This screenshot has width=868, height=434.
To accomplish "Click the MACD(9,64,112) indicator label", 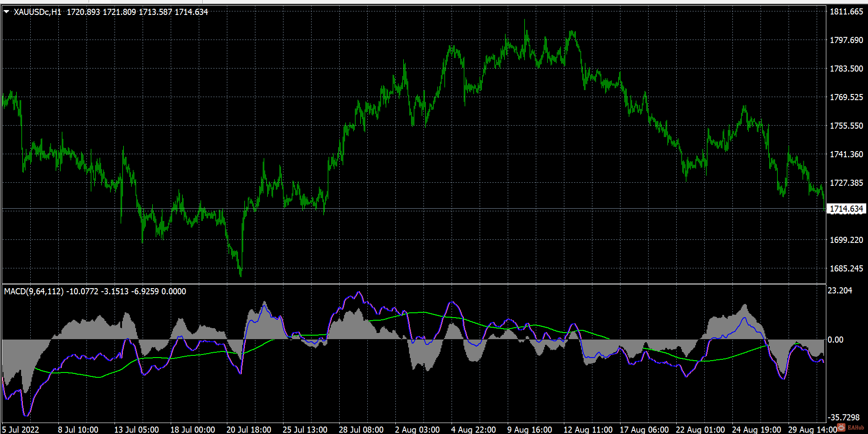I will [34, 291].
